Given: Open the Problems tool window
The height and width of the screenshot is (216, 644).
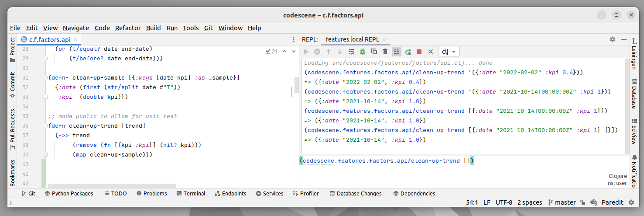Looking at the screenshot, I should tap(151, 193).
